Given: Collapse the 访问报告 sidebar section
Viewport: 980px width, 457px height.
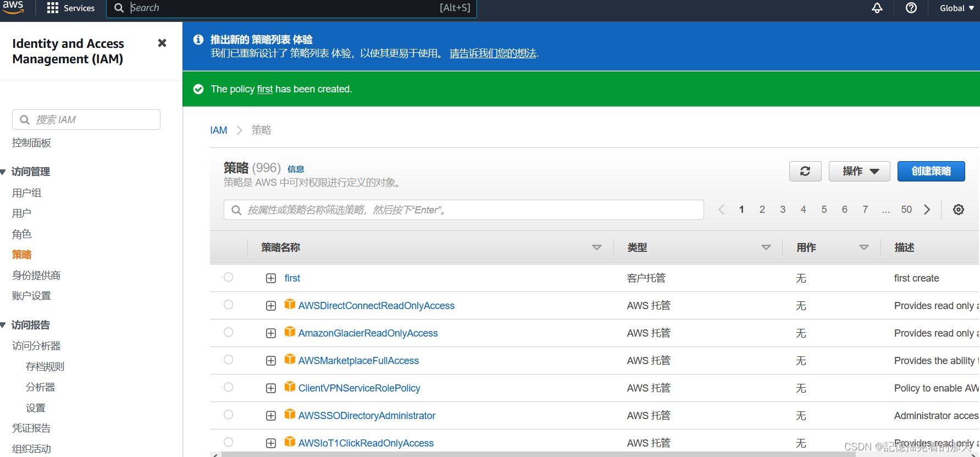Looking at the screenshot, I should click(3, 326).
